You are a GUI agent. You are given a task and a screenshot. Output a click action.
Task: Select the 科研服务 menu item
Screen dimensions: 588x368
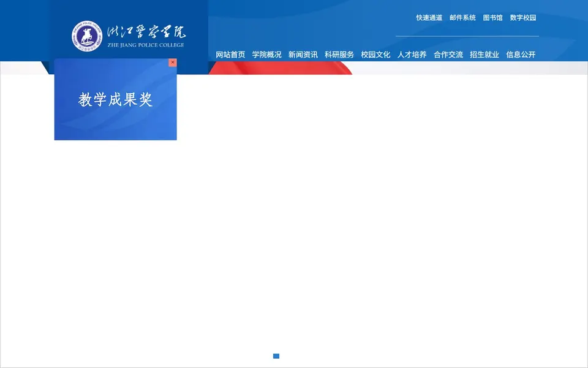pyautogui.click(x=339, y=55)
